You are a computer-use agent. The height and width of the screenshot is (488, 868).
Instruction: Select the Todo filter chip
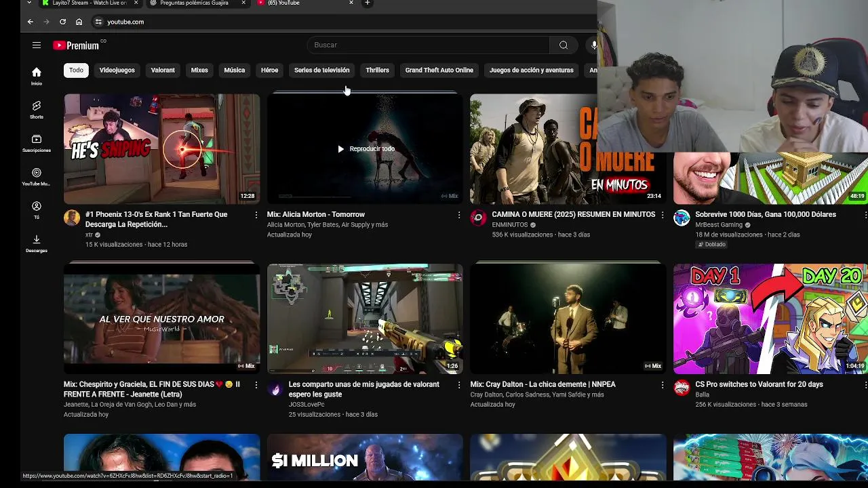pyautogui.click(x=76, y=70)
